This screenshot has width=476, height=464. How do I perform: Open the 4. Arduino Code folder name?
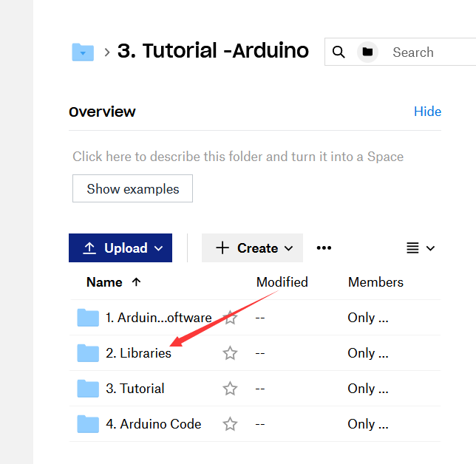tap(153, 424)
